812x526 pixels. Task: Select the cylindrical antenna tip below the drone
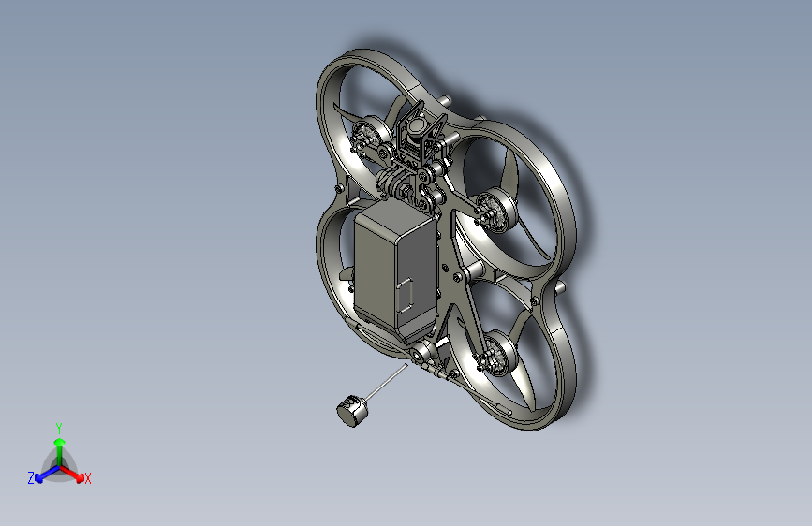[x=354, y=411]
